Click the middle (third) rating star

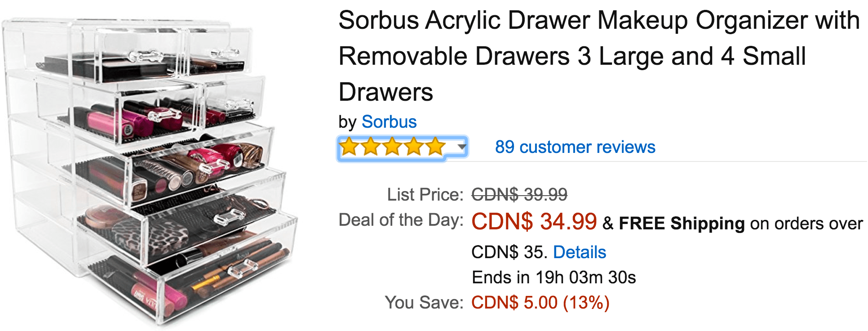392,147
